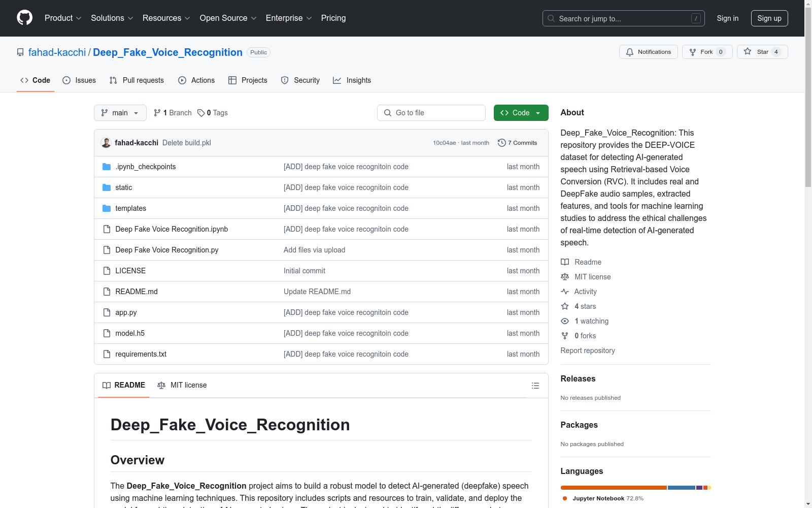Open the Deep_Fake_Voice_Recognition repository link
Image resolution: width=812 pixels, height=508 pixels.
167,52
